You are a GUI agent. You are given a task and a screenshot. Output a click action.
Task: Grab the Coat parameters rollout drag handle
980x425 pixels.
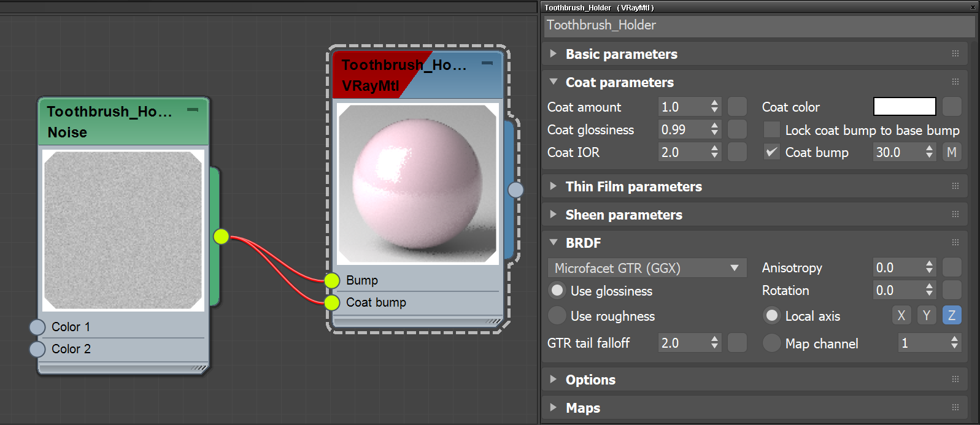coord(955,82)
